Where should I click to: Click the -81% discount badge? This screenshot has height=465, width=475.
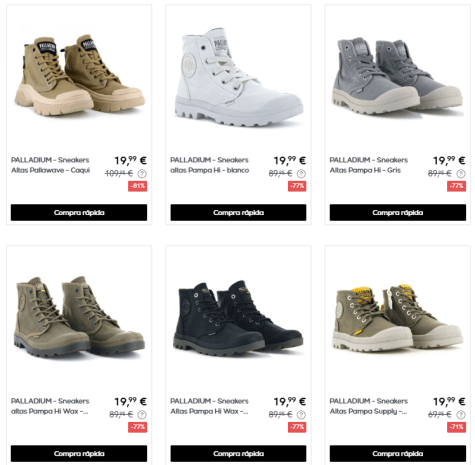[138, 186]
